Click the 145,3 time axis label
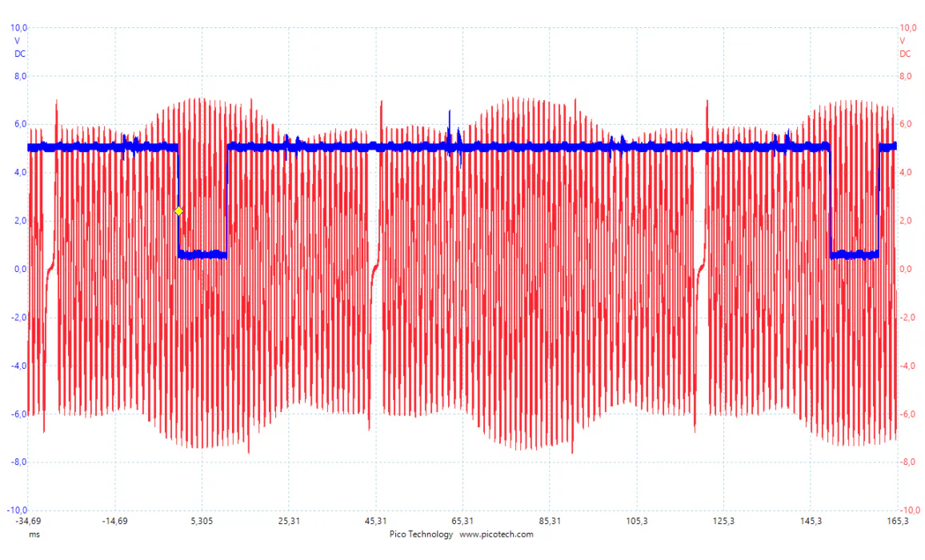Viewport: 925px width, 560px height. pyautogui.click(x=811, y=522)
